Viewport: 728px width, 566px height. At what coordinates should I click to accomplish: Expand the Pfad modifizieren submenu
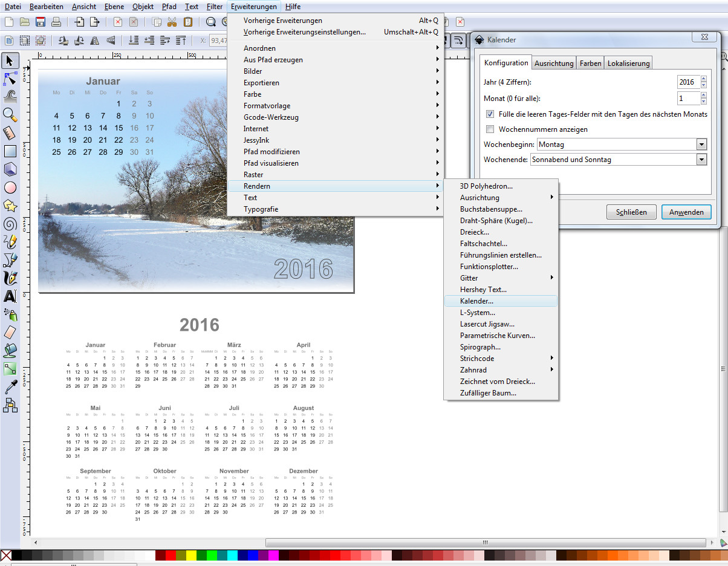[x=335, y=152]
